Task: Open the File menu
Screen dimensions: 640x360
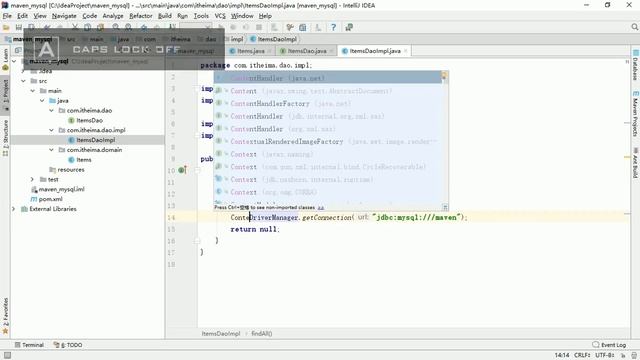Action: (7, 16)
